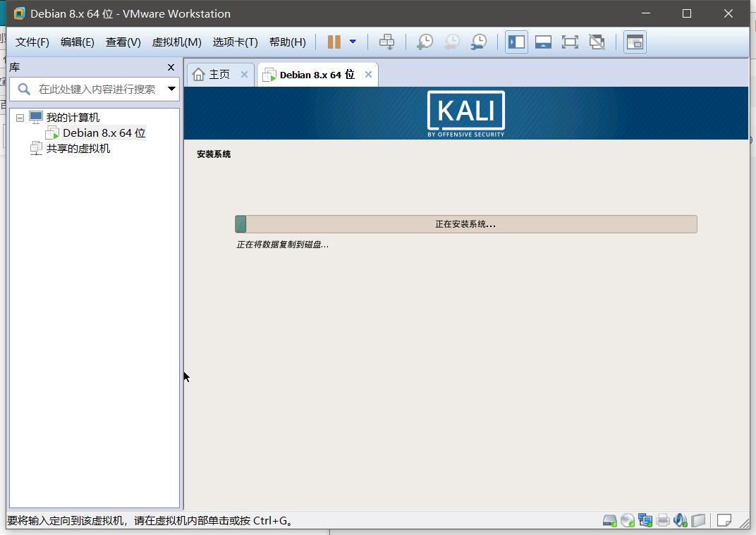Toggle the library sidebar view
Image resolution: width=756 pixels, height=535 pixels.
point(516,42)
